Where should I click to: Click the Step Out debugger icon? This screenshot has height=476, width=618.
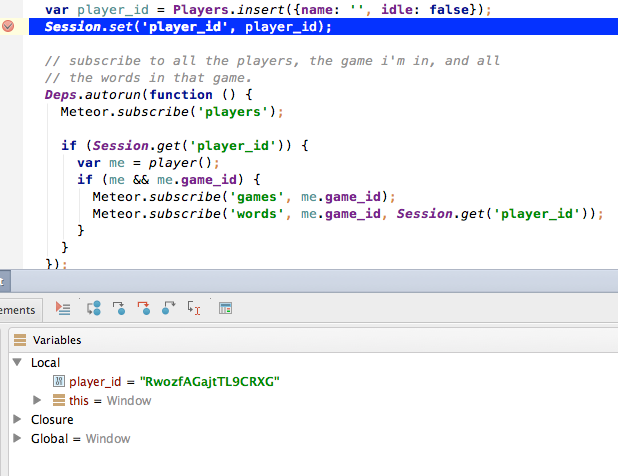tap(169, 308)
